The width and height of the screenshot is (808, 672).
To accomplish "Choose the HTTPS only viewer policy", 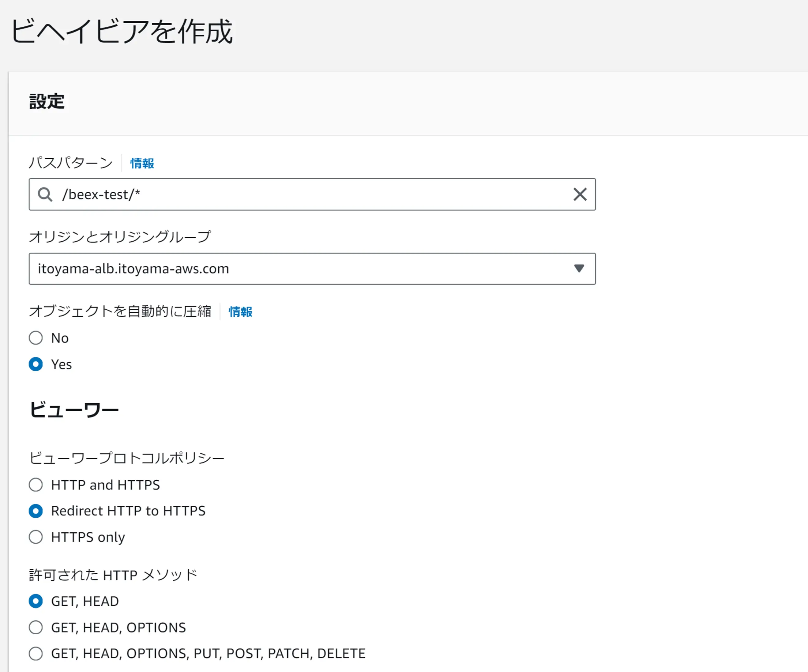I will [36, 537].
